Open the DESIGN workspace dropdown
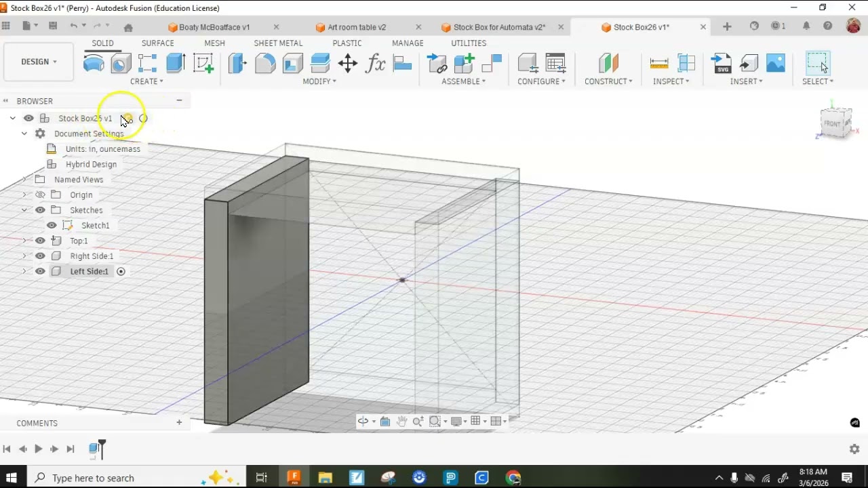868x488 pixels. tap(39, 62)
